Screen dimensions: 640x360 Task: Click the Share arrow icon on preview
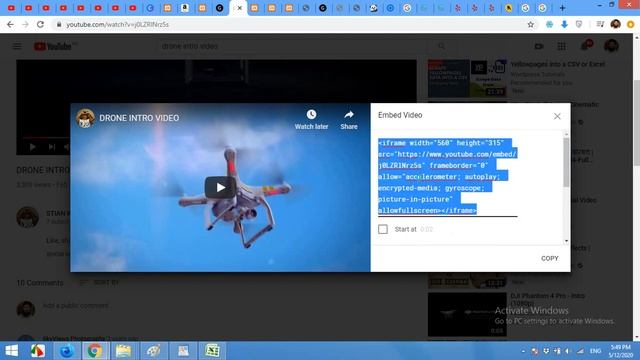(349, 114)
